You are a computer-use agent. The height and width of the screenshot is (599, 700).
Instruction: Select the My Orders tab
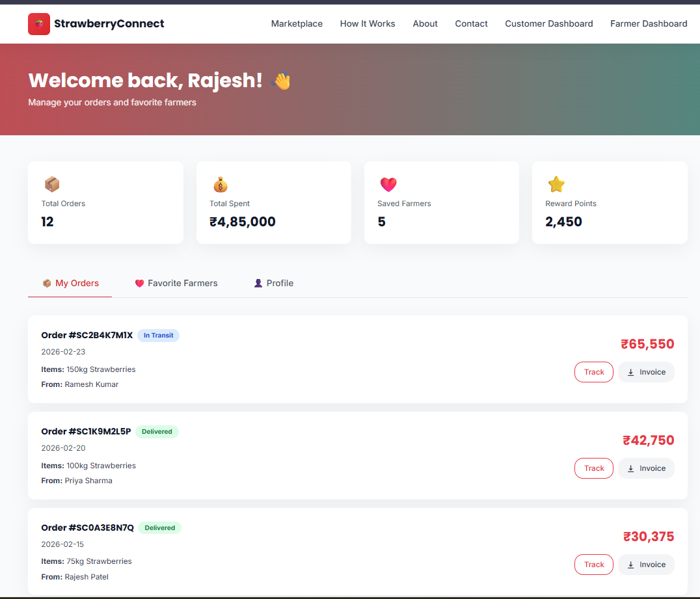(70, 284)
